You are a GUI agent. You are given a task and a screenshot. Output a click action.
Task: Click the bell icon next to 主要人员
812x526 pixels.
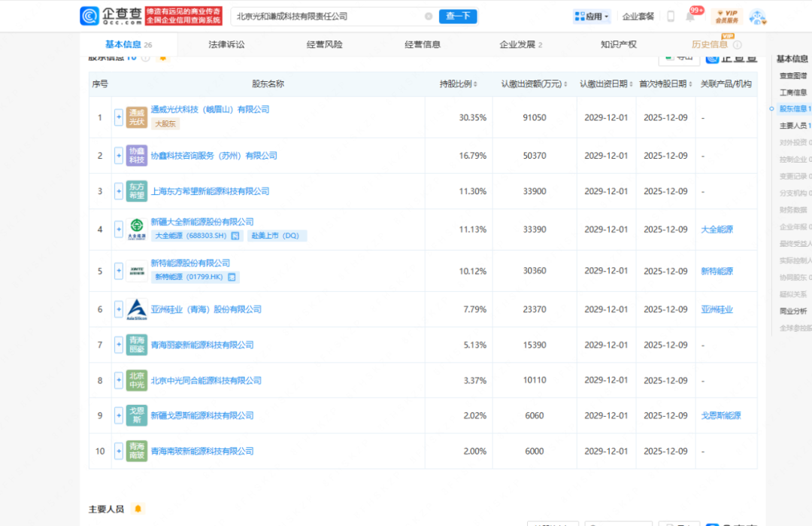pos(138,509)
